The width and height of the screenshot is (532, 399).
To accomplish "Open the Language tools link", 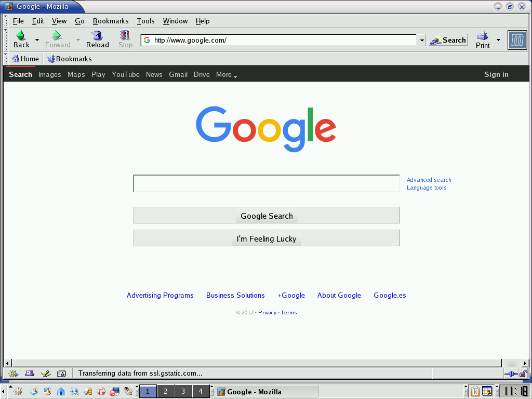I will pyautogui.click(x=427, y=188).
